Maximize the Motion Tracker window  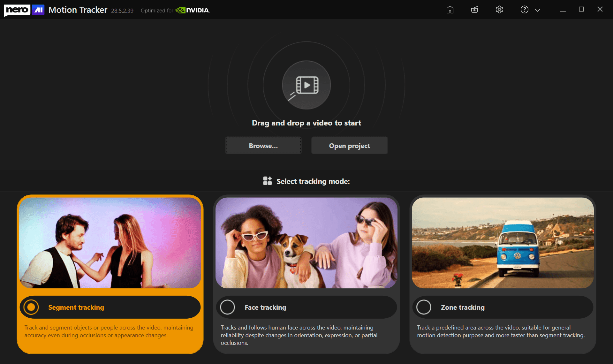(x=581, y=10)
